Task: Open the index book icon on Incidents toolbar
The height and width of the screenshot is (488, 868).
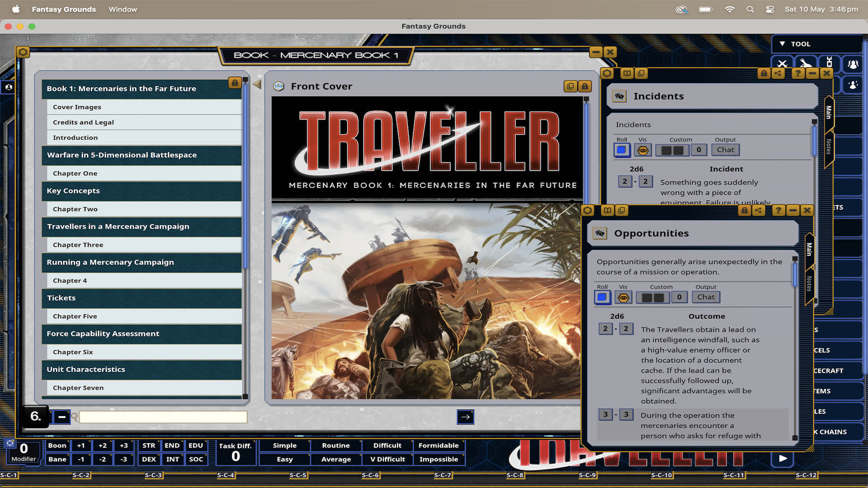Action: pyautogui.click(x=627, y=73)
